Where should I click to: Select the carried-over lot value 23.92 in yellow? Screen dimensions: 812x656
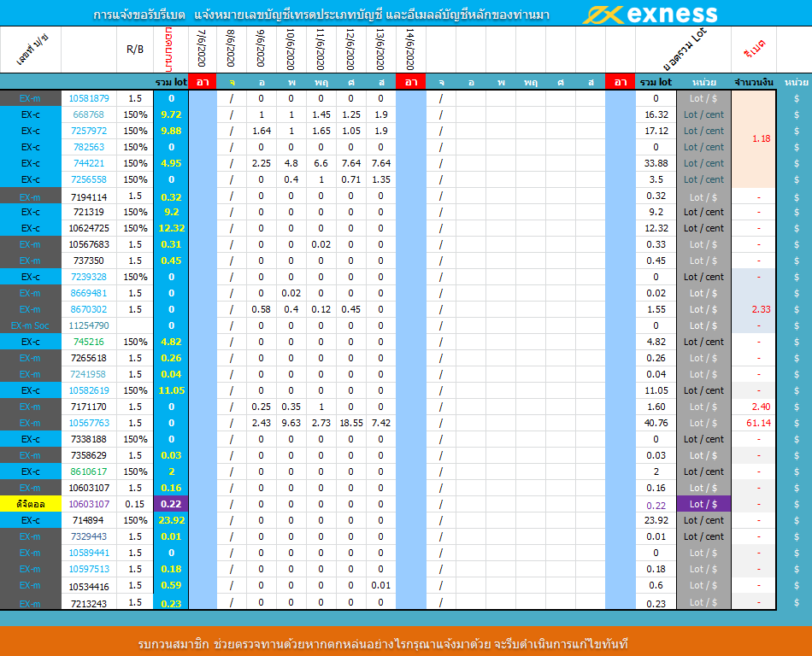(172, 520)
